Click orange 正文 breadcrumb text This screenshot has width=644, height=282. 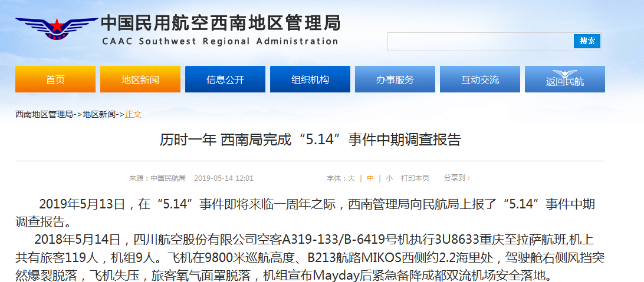point(133,114)
